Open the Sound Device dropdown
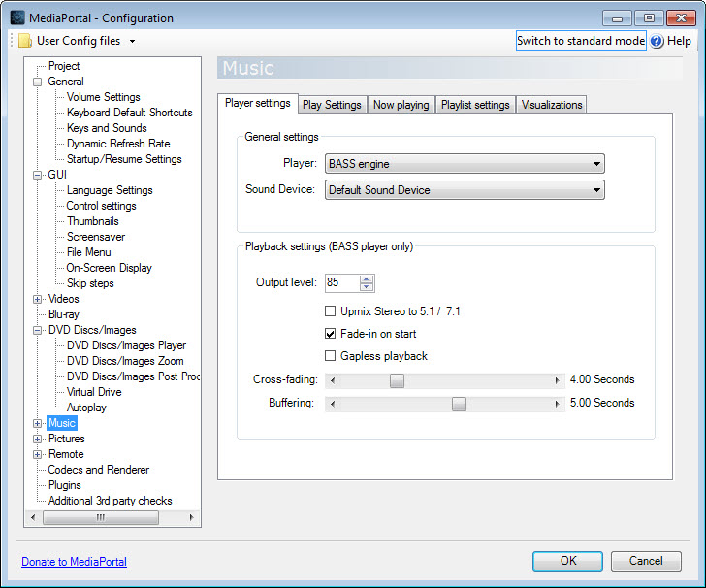The height and width of the screenshot is (588, 706). (465, 189)
